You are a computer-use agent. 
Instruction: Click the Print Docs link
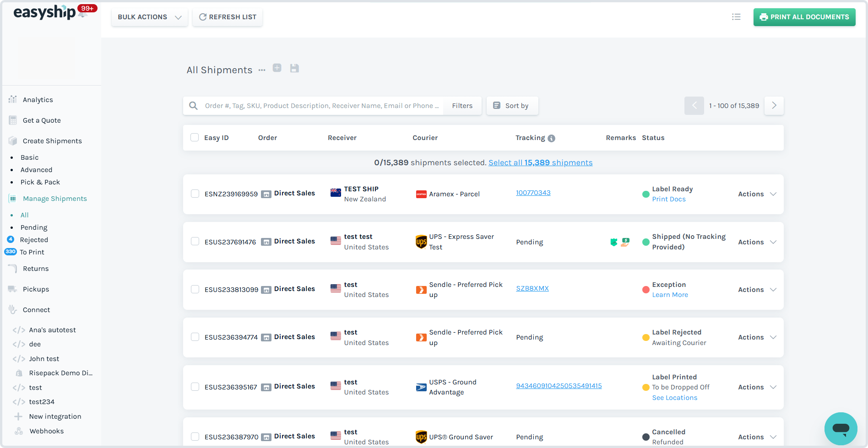point(669,199)
